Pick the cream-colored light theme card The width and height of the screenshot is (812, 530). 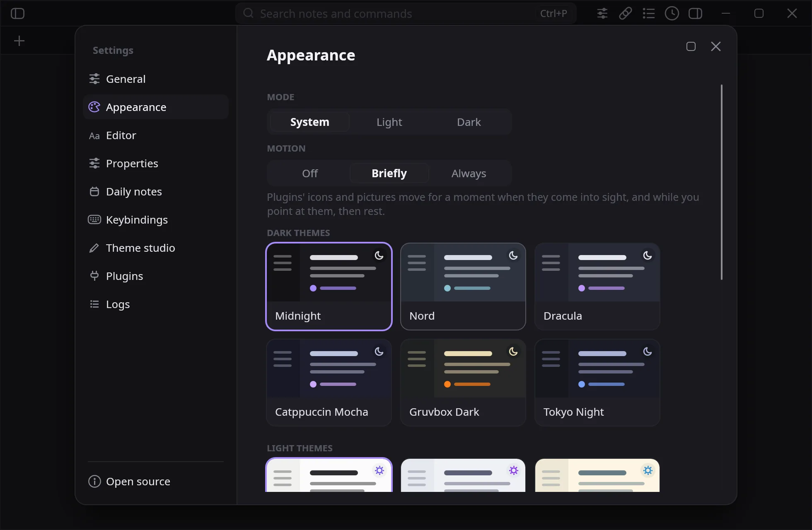tap(597, 475)
